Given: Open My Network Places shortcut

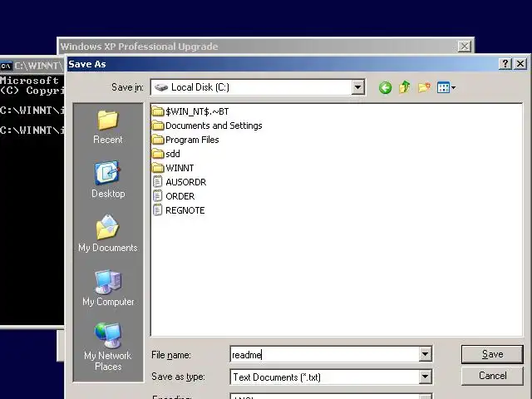Looking at the screenshot, I should 108,347.
